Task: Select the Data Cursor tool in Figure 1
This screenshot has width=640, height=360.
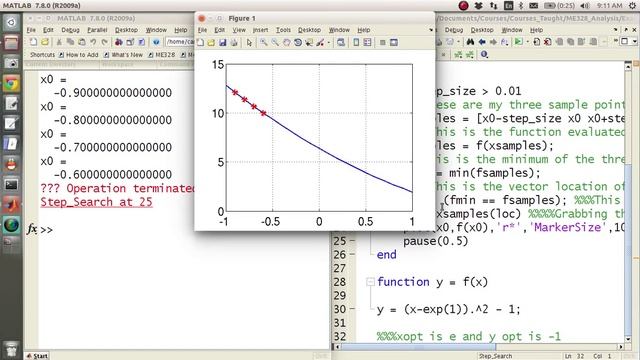Action: pyautogui.click(x=309, y=42)
